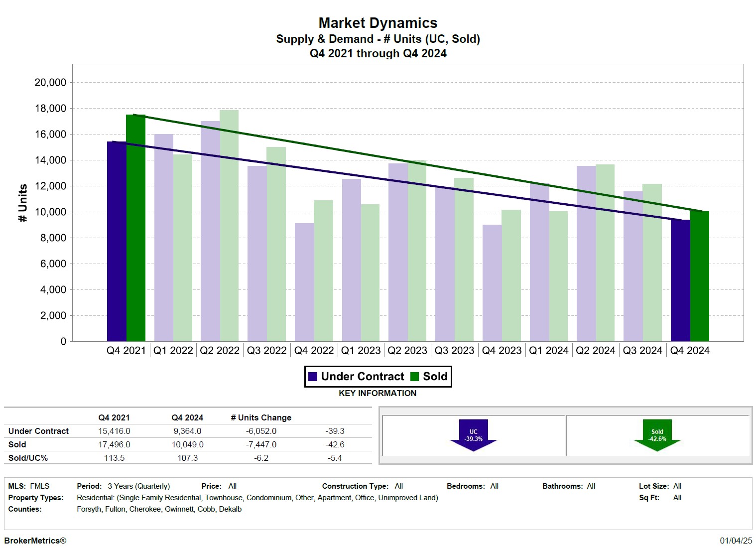756x548 pixels.
Task: Click the green Sold legend swatch
Action: pyautogui.click(x=414, y=377)
